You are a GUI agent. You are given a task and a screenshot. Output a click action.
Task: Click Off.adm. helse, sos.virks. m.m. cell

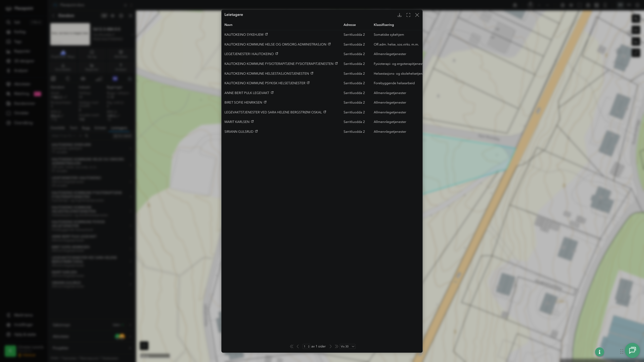(x=396, y=44)
